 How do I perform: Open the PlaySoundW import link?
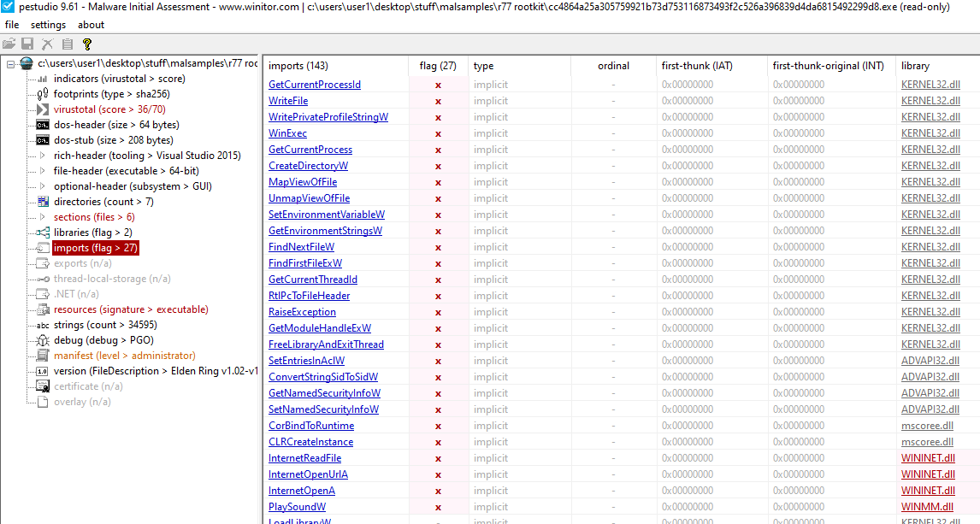(297, 507)
